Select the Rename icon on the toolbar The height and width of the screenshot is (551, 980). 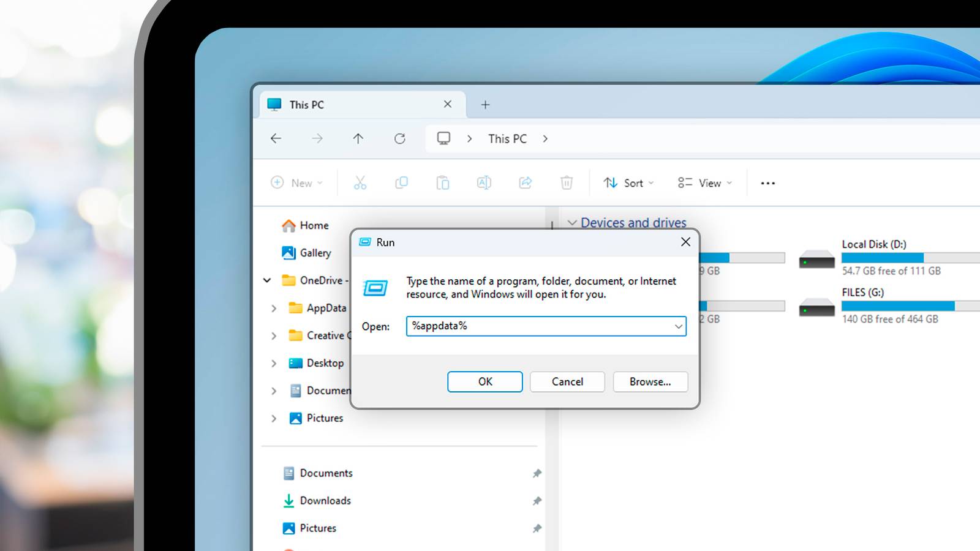pyautogui.click(x=483, y=182)
